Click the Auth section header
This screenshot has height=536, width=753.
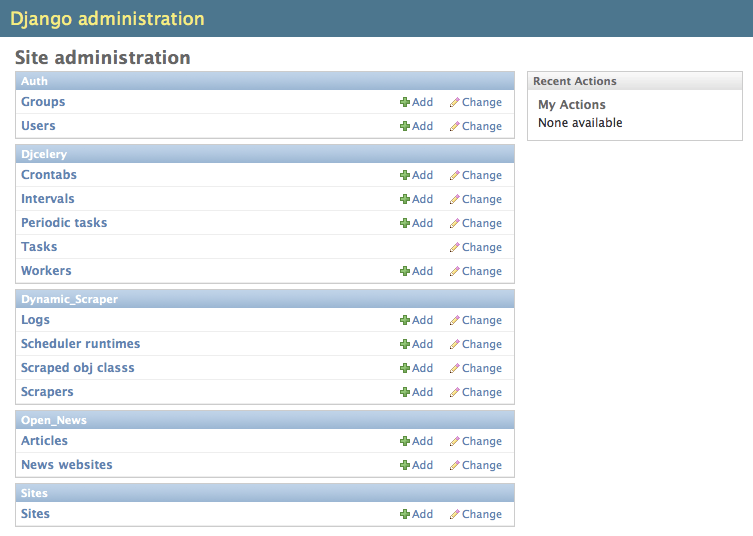pos(265,81)
